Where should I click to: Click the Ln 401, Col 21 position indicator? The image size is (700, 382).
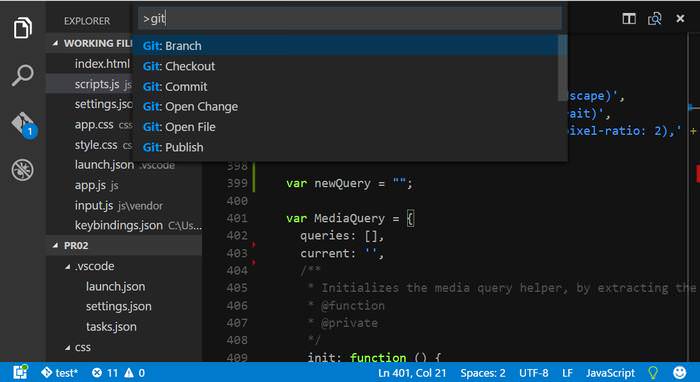[x=412, y=373]
